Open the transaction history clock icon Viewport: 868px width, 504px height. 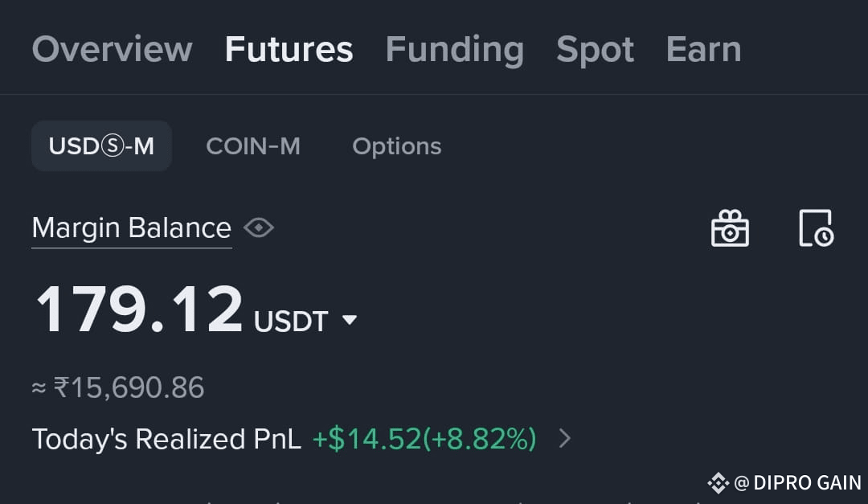point(817,227)
